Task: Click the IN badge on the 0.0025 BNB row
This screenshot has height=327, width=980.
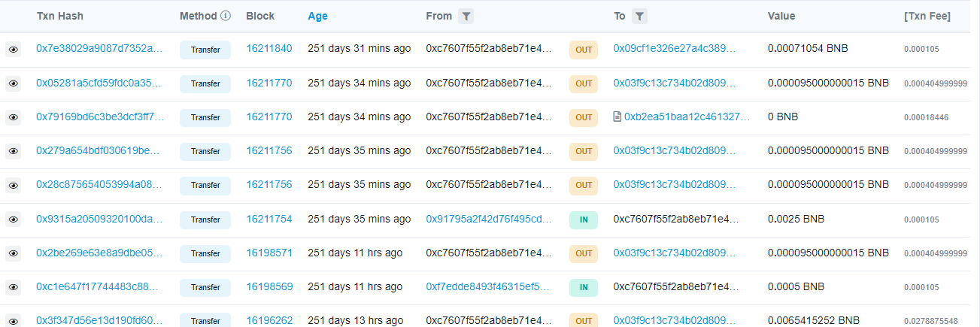Action: (584, 220)
